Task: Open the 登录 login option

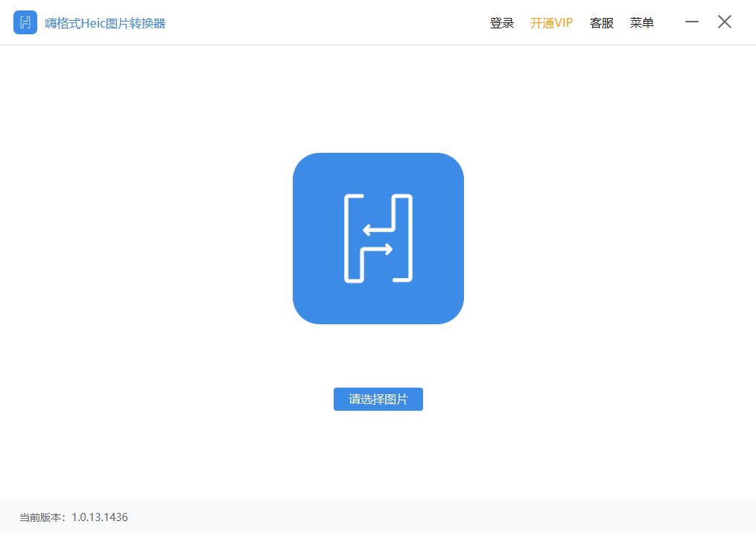Action: (502, 22)
